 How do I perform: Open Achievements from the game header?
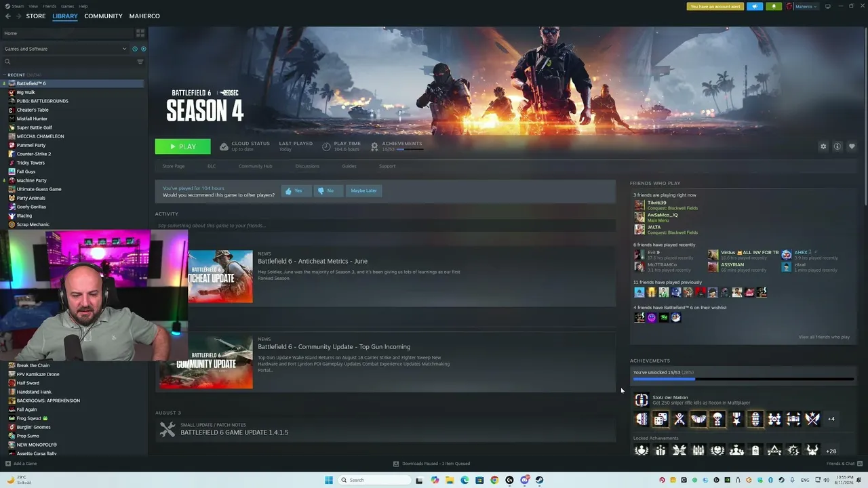(397, 146)
